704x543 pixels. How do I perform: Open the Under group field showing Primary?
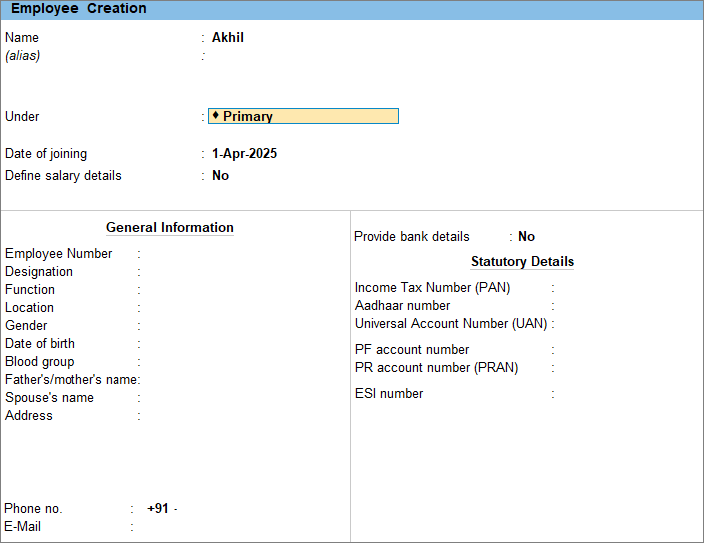pyautogui.click(x=303, y=116)
